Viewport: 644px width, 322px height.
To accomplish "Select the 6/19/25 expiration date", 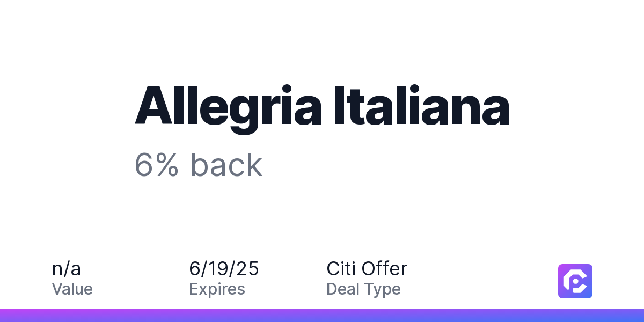I will pyautogui.click(x=224, y=268).
